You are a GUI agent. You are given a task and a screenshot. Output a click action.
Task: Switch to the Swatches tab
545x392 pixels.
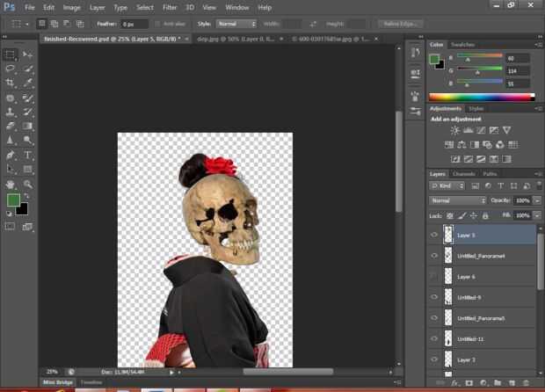tap(462, 45)
